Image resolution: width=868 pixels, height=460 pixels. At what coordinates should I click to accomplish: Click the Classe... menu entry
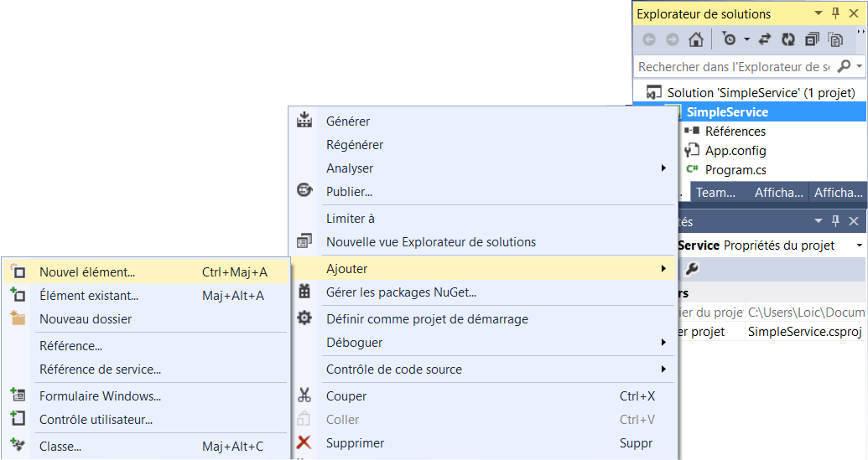click(60, 447)
